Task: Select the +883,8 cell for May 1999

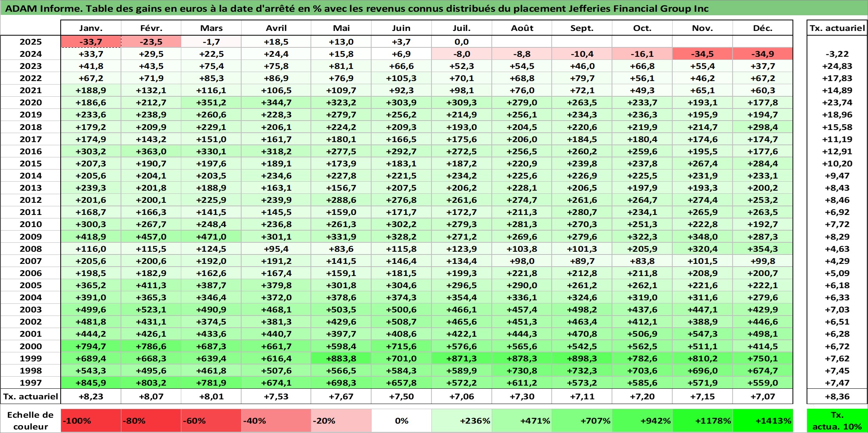Action: coord(341,358)
